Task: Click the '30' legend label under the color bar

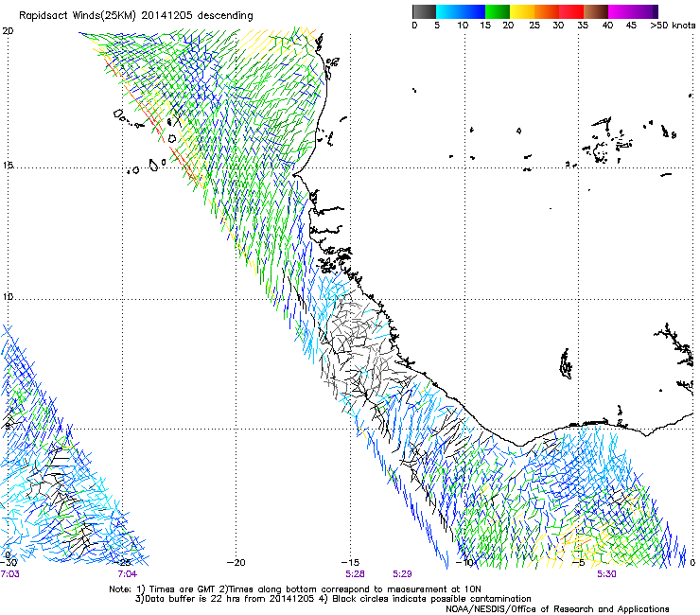Action: 558,26
